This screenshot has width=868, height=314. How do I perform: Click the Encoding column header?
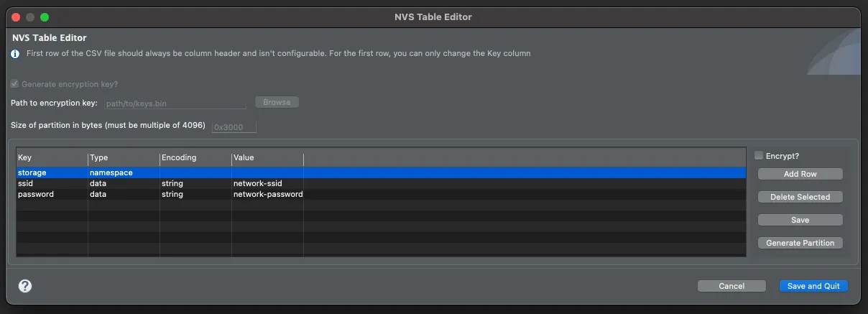click(195, 158)
